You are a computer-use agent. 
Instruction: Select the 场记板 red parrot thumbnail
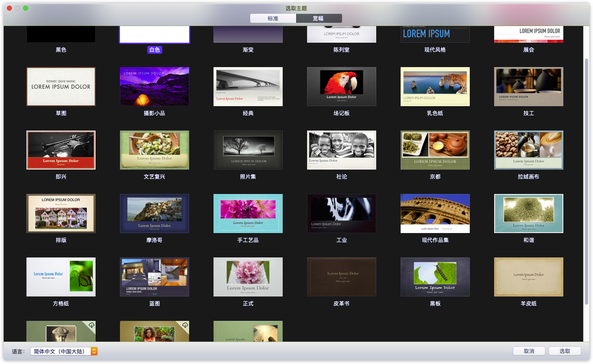[342, 87]
